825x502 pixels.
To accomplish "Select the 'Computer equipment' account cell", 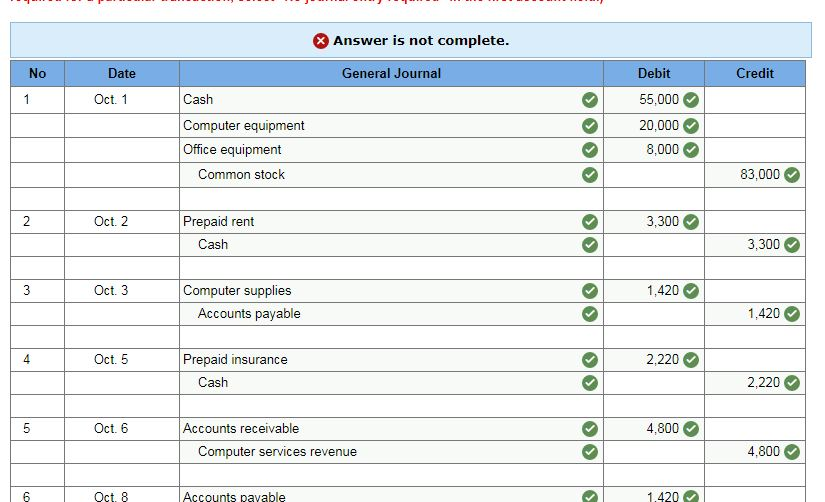I will (391, 126).
